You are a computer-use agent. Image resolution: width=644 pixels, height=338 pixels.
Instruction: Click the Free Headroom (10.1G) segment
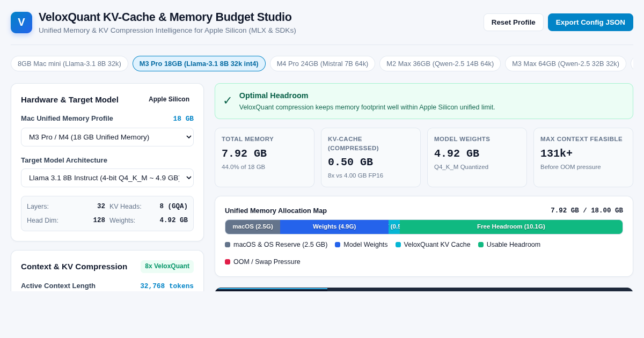[x=511, y=226]
